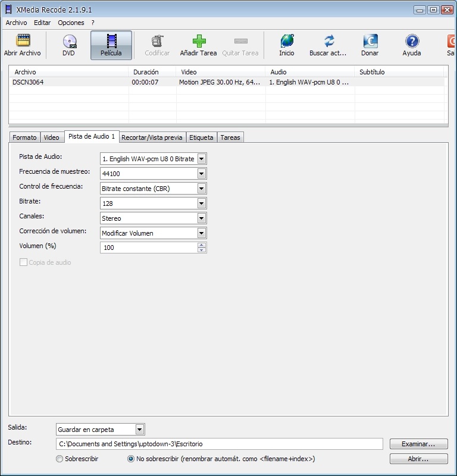Click Buscar actualizaciones arrows icon

328,41
